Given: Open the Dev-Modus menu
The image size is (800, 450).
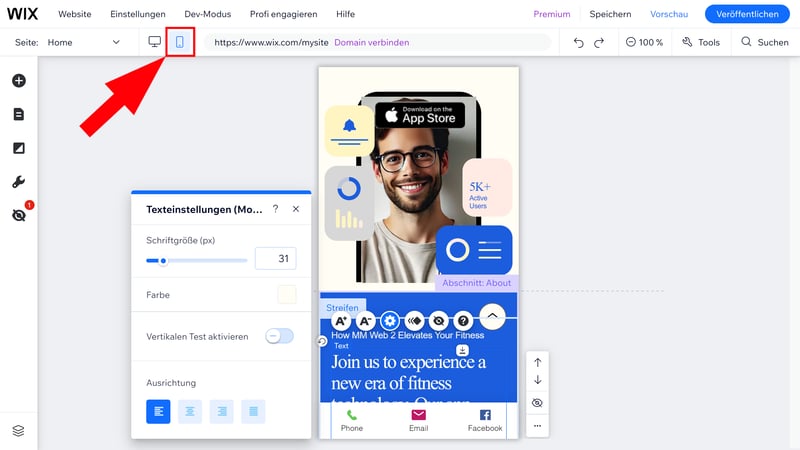Looking at the screenshot, I should click(208, 14).
